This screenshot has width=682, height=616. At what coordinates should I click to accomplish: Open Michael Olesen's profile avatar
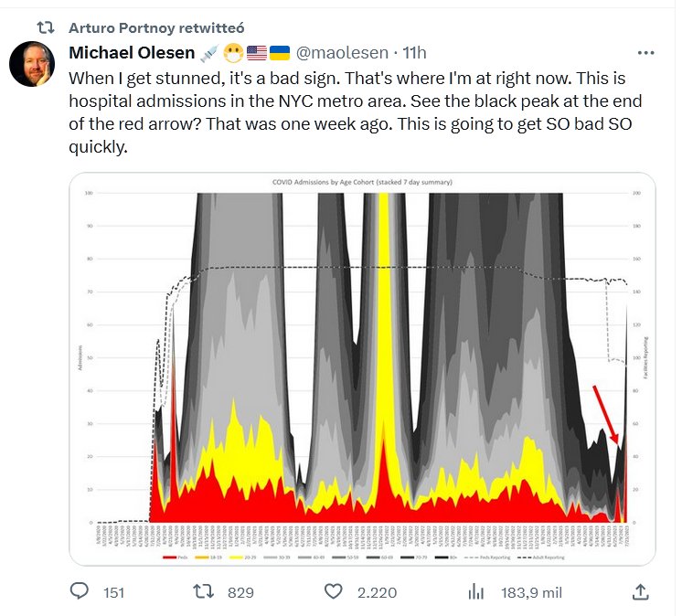[x=30, y=65]
